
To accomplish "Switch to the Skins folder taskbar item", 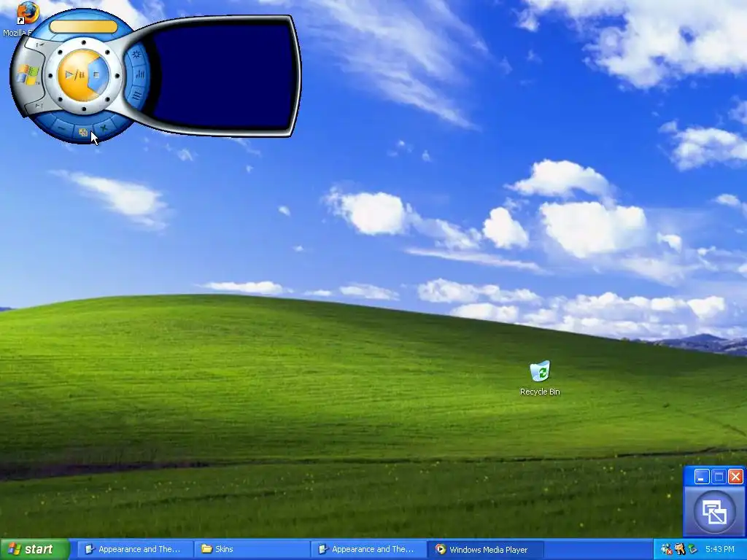I will click(x=251, y=550).
